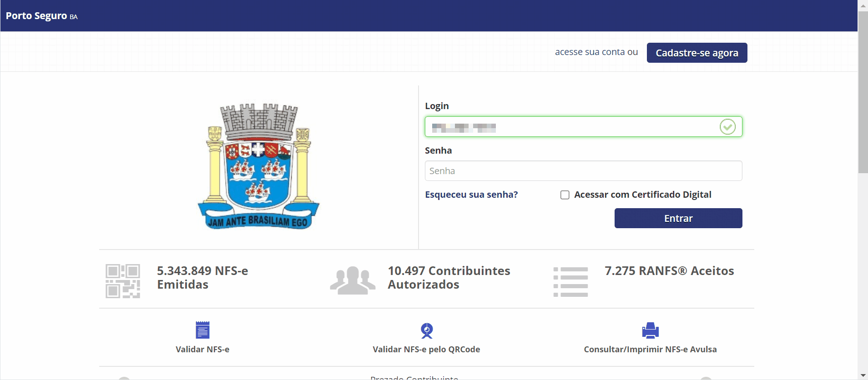Click the Porto Seguro BA header title
Image resolution: width=868 pixels, height=380 pixels.
pos(41,16)
